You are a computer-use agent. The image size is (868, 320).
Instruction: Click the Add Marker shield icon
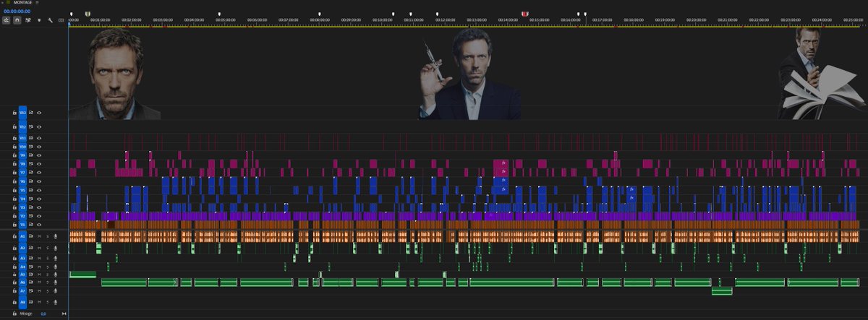click(x=39, y=20)
